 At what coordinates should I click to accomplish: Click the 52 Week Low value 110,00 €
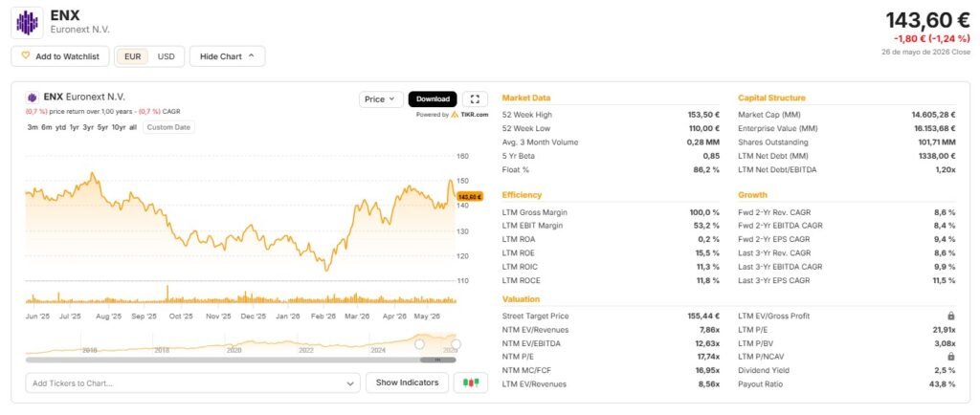click(x=703, y=128)
